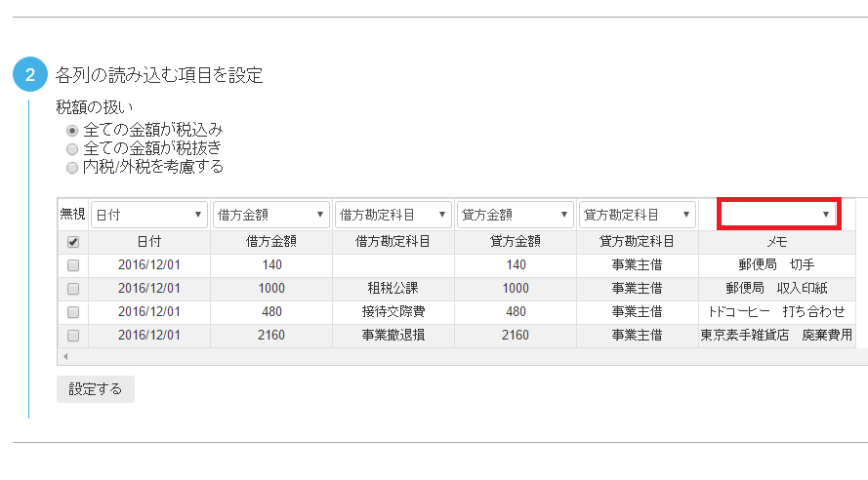Uncheck the ignore checkbox on the header row
Screen dimensions: 868x480
coord(73,242)
